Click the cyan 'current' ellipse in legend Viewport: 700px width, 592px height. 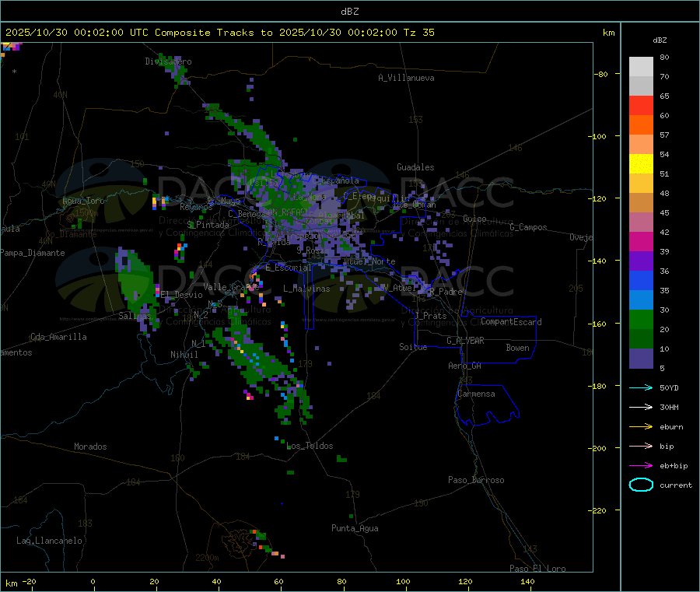coord(641,485)
